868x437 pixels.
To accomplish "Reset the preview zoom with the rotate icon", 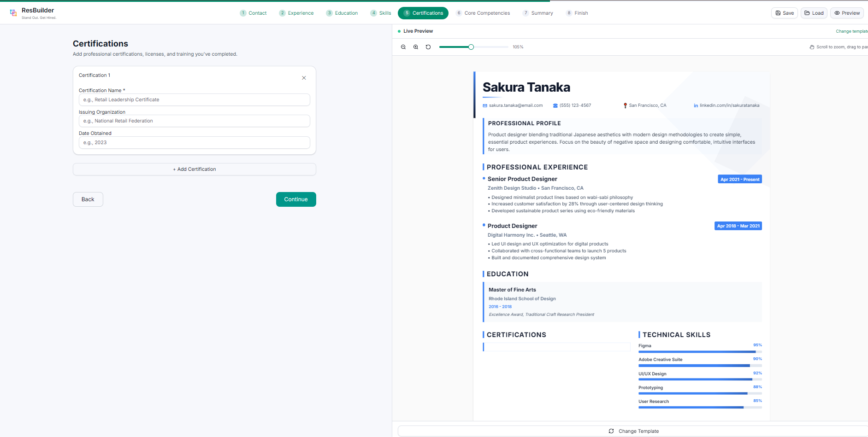I will (428, 47).
